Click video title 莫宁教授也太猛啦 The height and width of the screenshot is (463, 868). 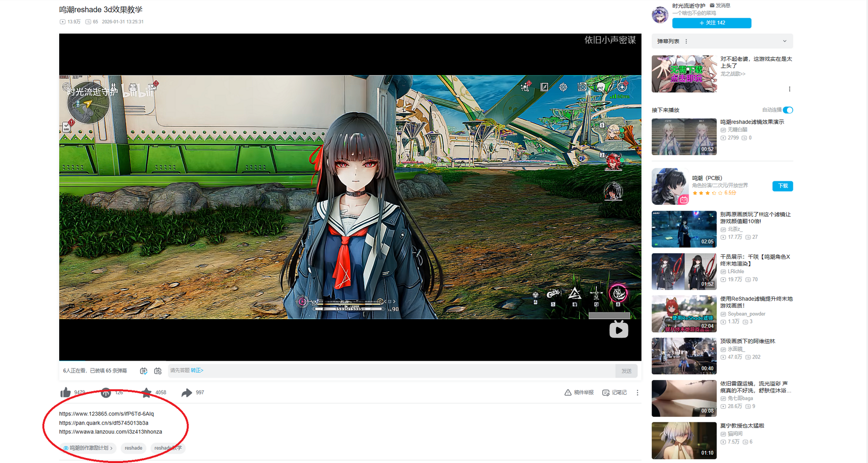[742, 426]
